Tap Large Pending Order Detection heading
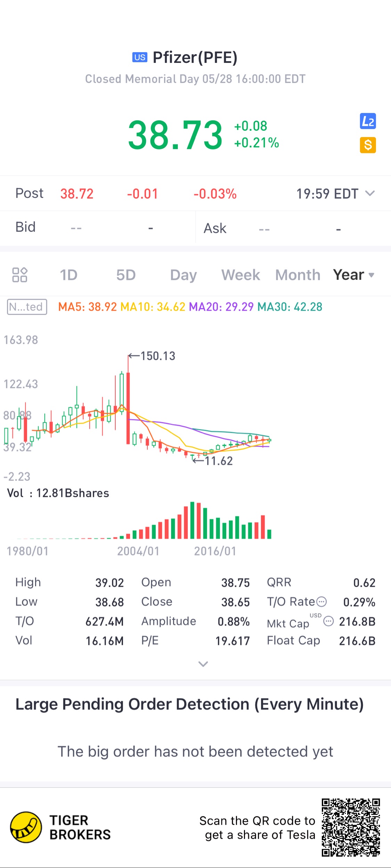Screen dimensions: 391x868 189,704
